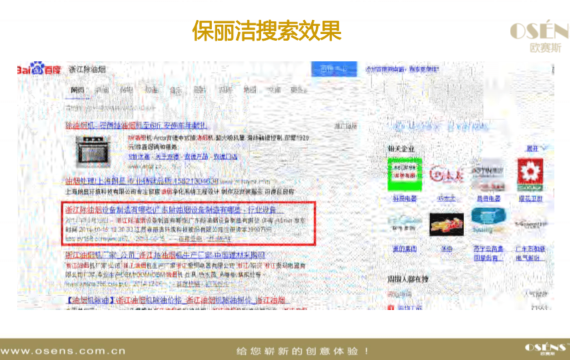This screenshot has height=360, width=570.
Task: Click the Baidu paw logo
Action: 38,68
